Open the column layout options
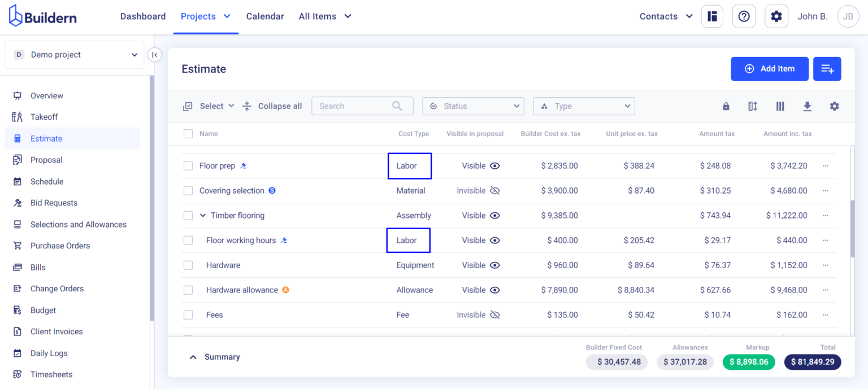 tap(780, 106)
